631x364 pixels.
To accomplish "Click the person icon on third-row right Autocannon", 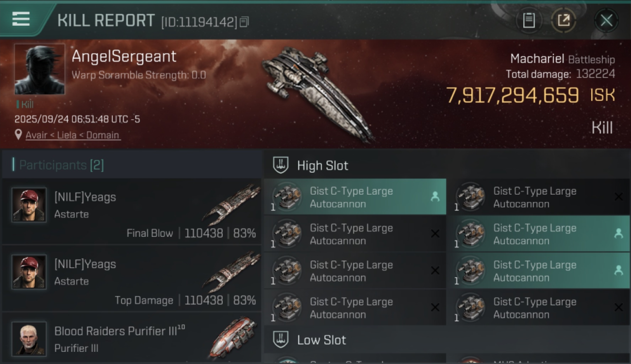I will pos(618,270).
